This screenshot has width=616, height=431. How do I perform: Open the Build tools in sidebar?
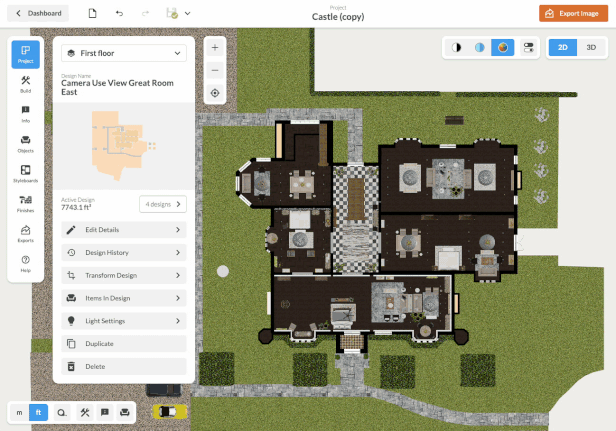[25, 84]
